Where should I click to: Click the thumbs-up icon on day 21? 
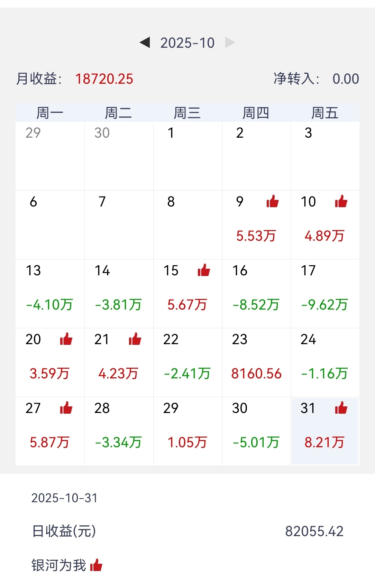(x=135, y=339)
